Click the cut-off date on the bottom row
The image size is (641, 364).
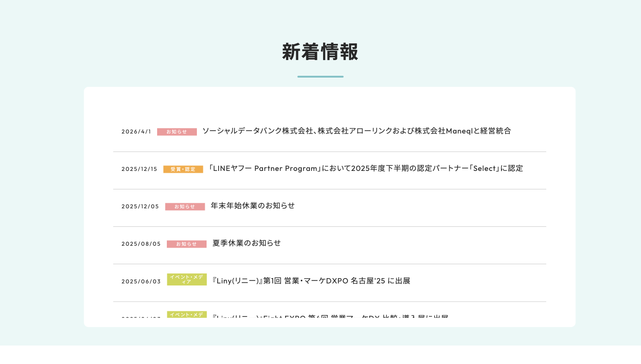pos(141,317)
